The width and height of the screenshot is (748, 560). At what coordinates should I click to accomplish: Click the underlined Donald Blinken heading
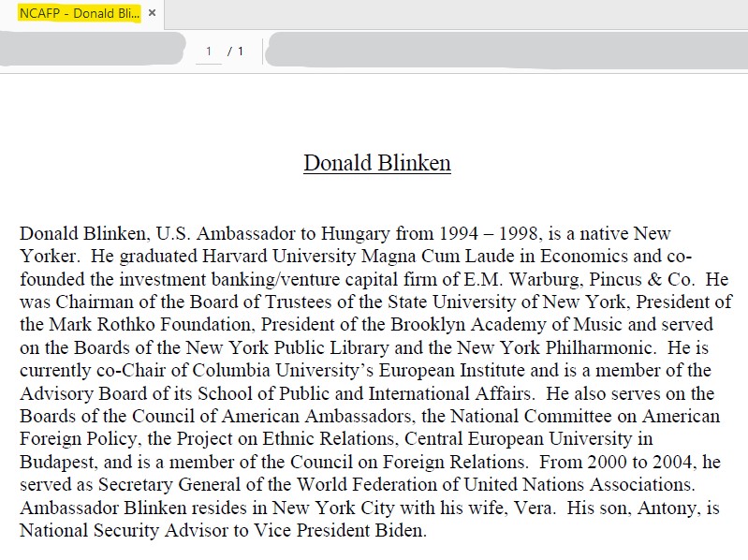coord(377,163)
